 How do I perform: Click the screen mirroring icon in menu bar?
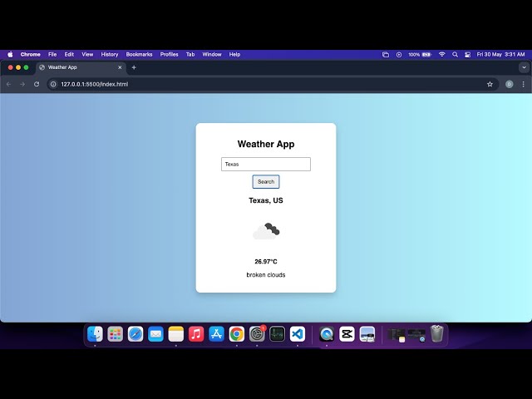386,54
